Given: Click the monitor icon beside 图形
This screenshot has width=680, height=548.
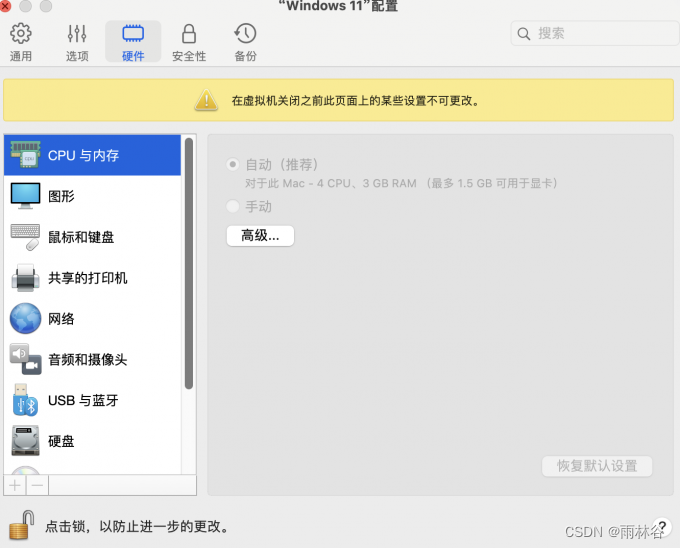Looking at the screenshot, I should click(25, 196).
